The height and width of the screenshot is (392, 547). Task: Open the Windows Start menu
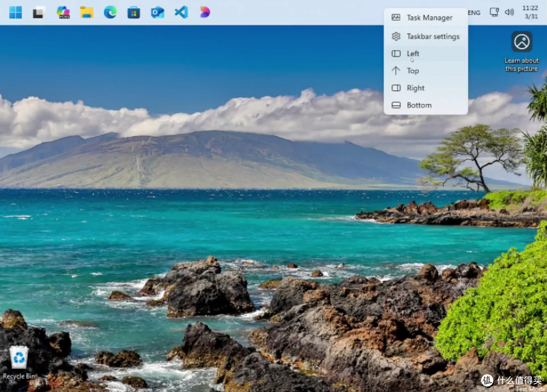click(15, 13)
